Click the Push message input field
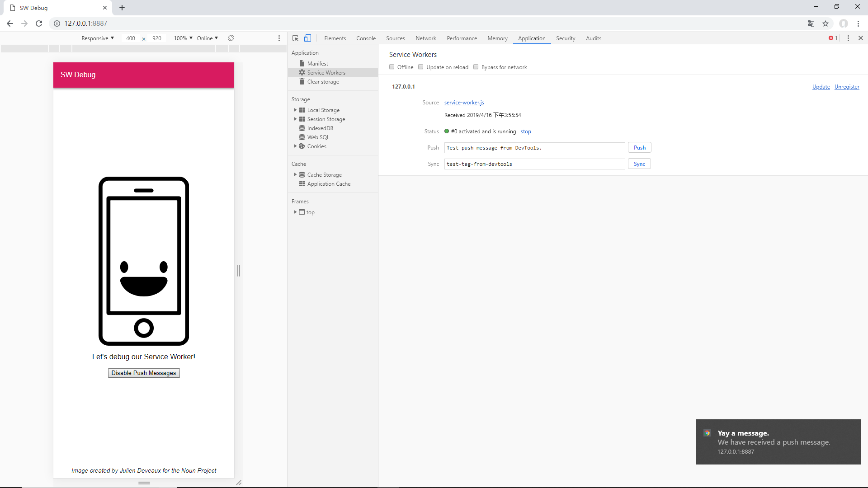The height and width of the screenshot is (488, 868). tap(534, 147)
